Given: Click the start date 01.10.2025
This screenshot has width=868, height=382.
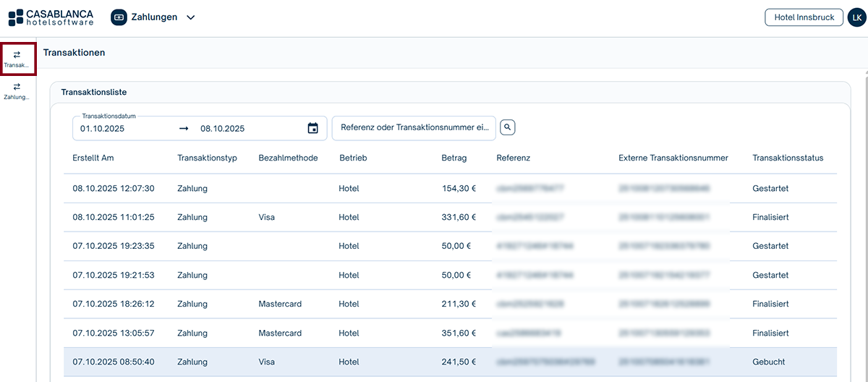Looking at the screenshot, I should click(103, 129).
